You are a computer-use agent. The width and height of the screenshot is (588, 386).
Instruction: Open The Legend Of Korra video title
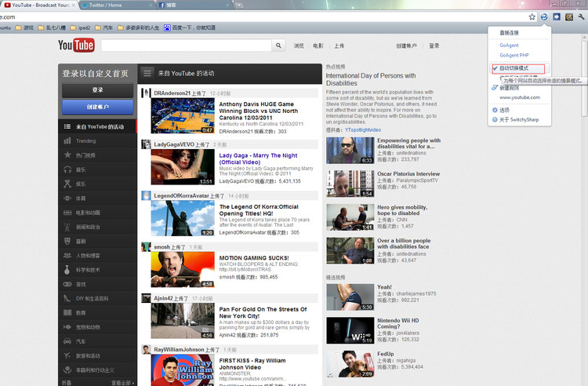(259, 210)
